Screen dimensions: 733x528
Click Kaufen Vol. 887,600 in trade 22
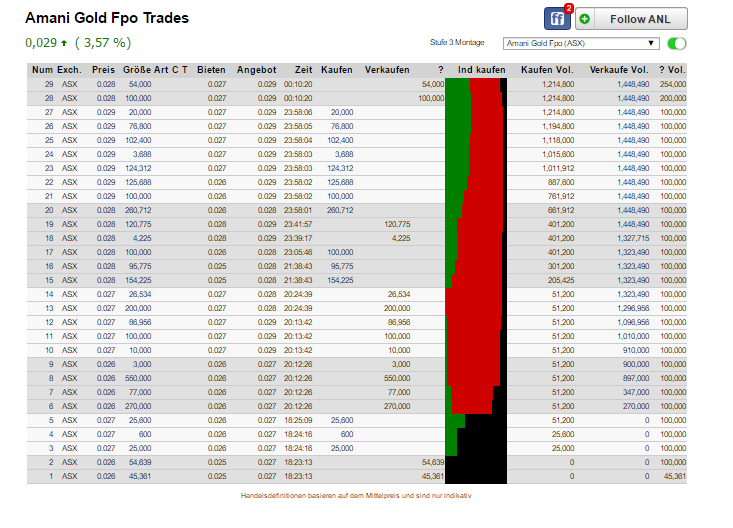pos(561,182)
